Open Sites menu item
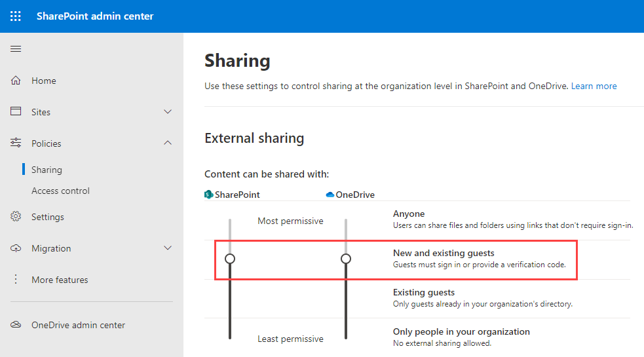The width and height of the screenshot is (644, 357). 41,112
